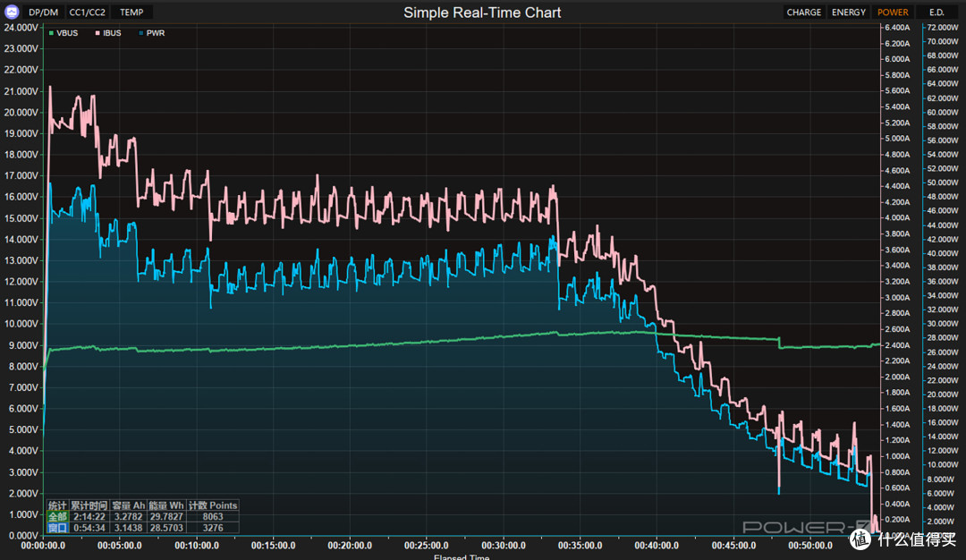Toggle the IBUS legend series

108,33
